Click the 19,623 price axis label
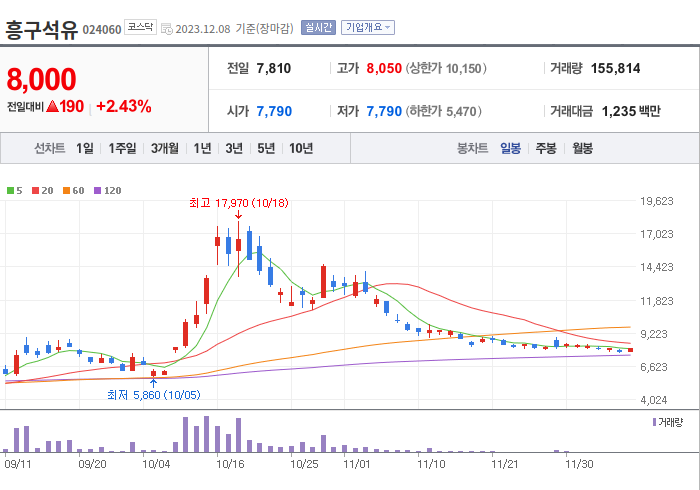Viewport: 700px width, 490px height. click(x=657, y=201)
